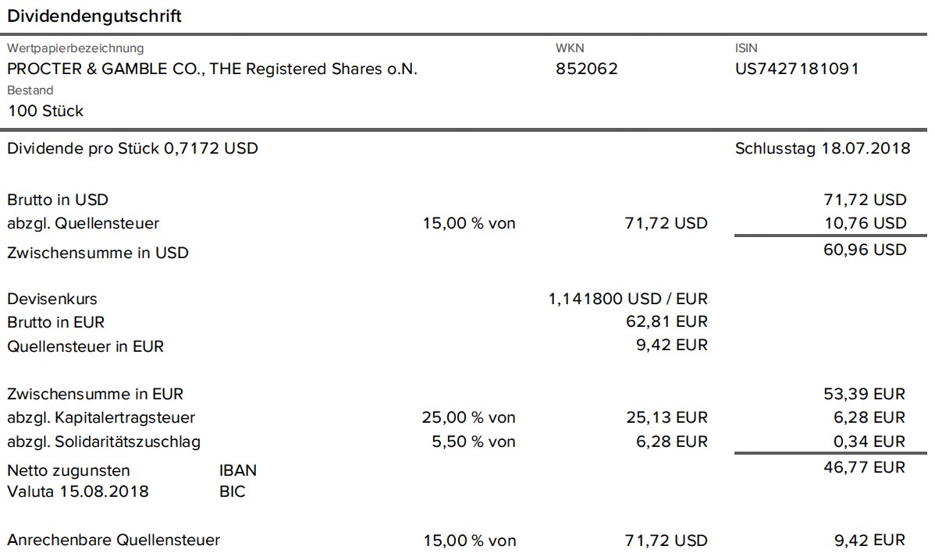Click the Quellensteuer in EUR value 9,42 EUR

pyautogui.click(x=671, y=345)
